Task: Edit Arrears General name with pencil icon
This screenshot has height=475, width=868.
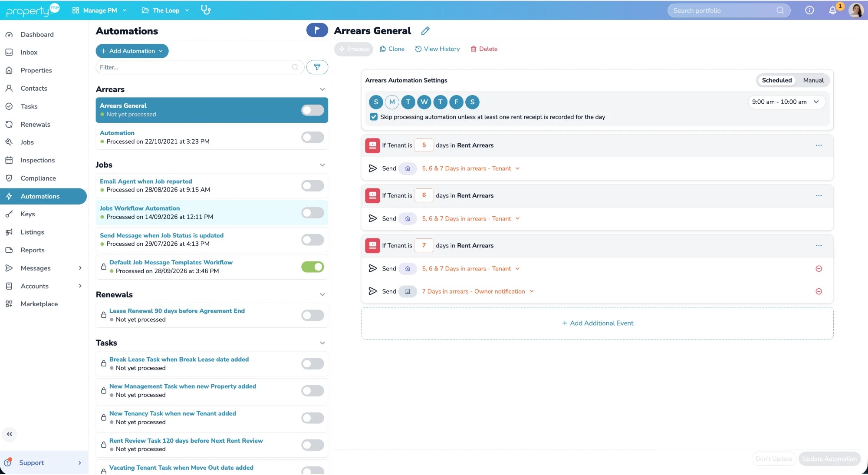Action: click(425, 31)
